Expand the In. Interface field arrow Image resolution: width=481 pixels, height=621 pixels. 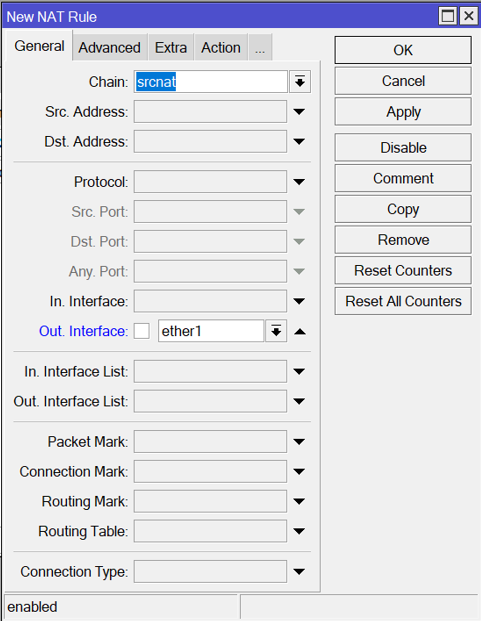point(299,301)
